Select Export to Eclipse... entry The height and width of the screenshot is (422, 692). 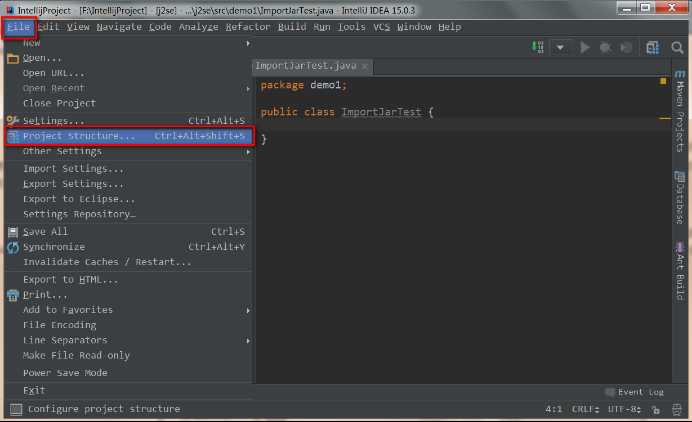129,199
